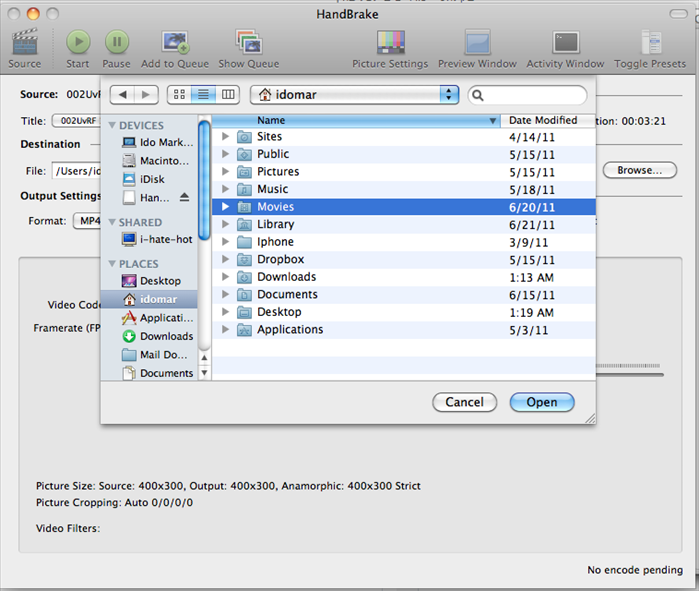Go back in the file dialog
This screenshot has width=699, height=591.
click(x=122, y=94)
